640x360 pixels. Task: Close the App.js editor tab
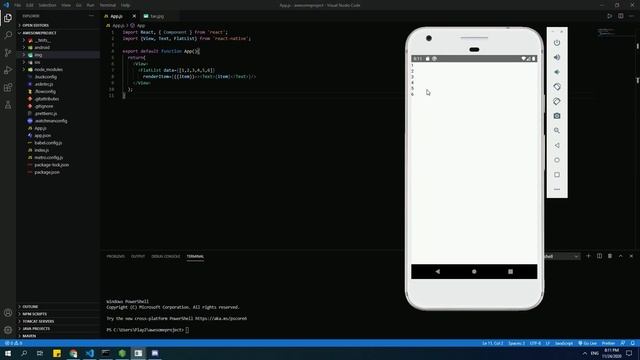[134, 16]
